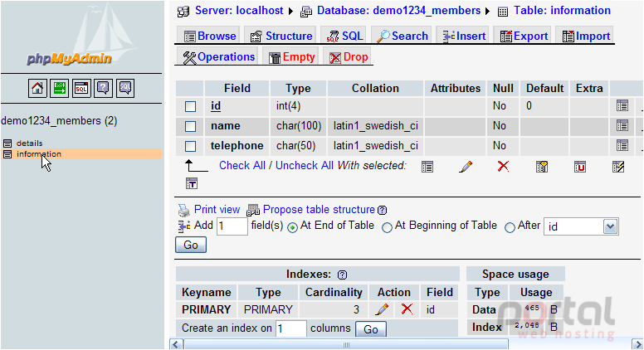
Task: Select At End of Table radio
Action: pyautogui.click(x=292, y=228)
